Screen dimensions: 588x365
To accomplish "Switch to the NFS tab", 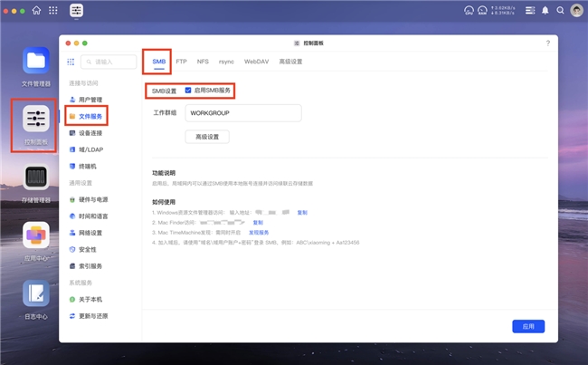I will [x=203, y=62].
